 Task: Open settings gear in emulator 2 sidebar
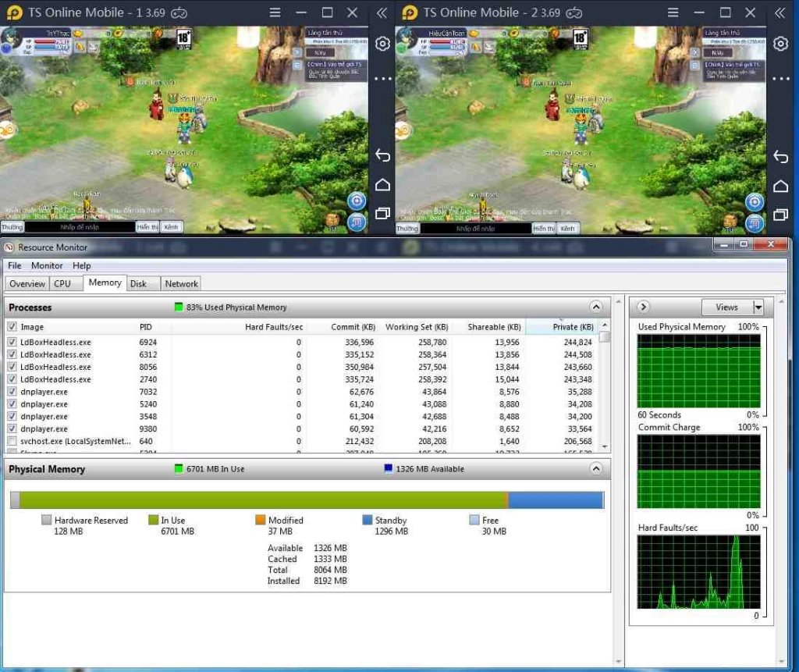click(780, 44)
